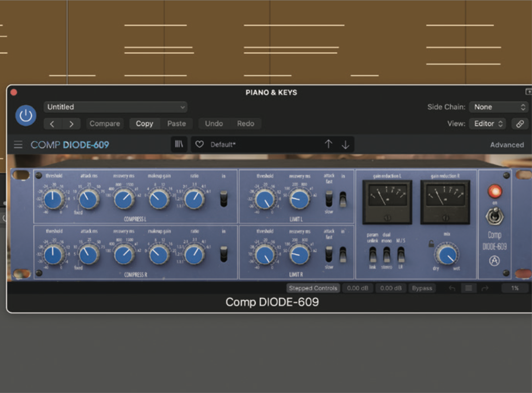532x393 pixels.
Task: Click the Bypass button
Action: pyautogui.click(x=422, y=288)
